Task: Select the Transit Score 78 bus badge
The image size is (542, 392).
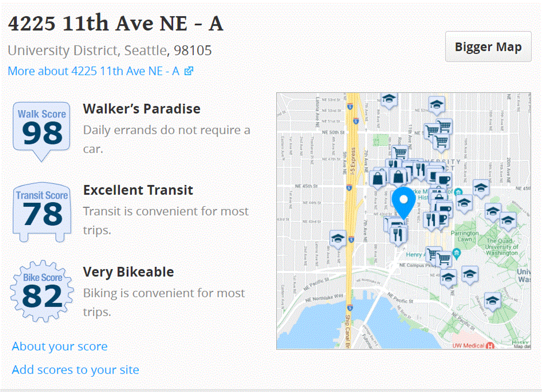Action: [x=42, y=211]
